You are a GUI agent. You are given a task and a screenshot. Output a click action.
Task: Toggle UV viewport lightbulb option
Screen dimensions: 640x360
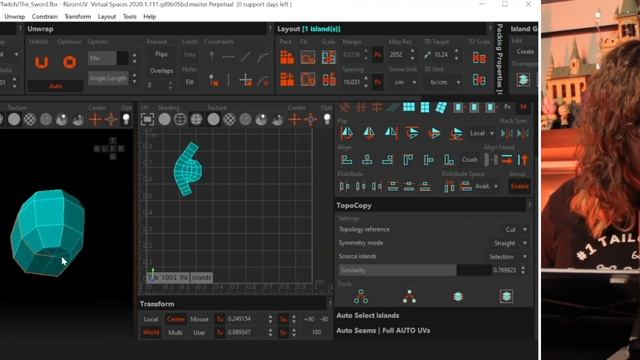click(327, 119)
